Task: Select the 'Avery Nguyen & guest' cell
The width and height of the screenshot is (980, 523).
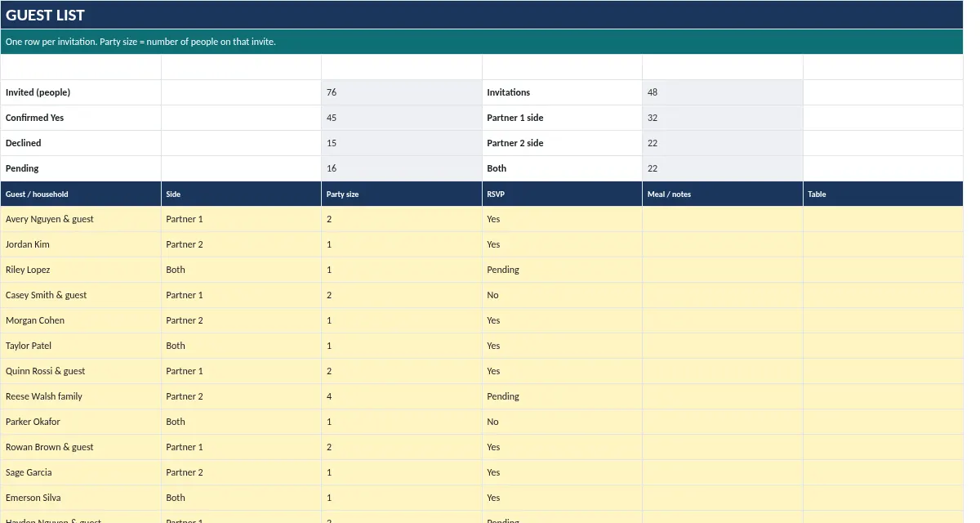Action: coord(81,219)
